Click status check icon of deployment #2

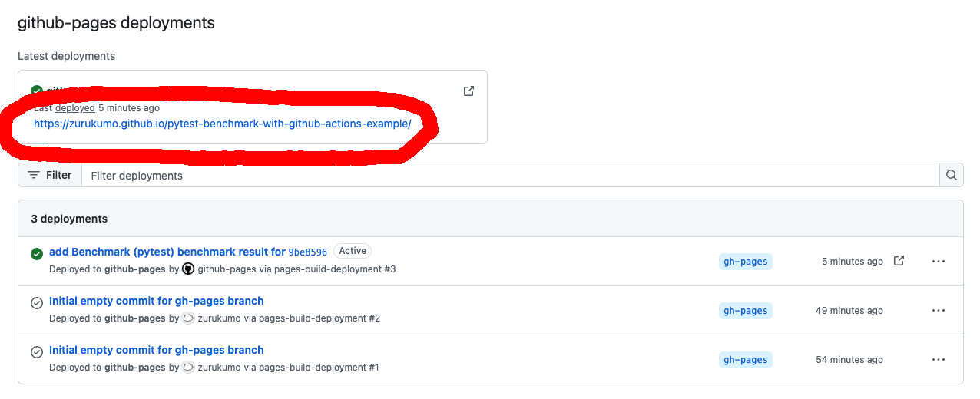[x=37, y=303]
